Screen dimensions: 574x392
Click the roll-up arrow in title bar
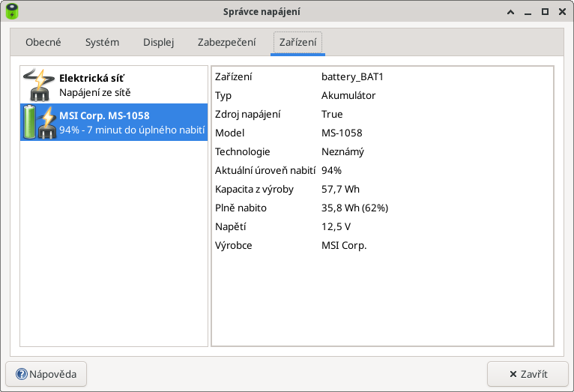[510, 12]
